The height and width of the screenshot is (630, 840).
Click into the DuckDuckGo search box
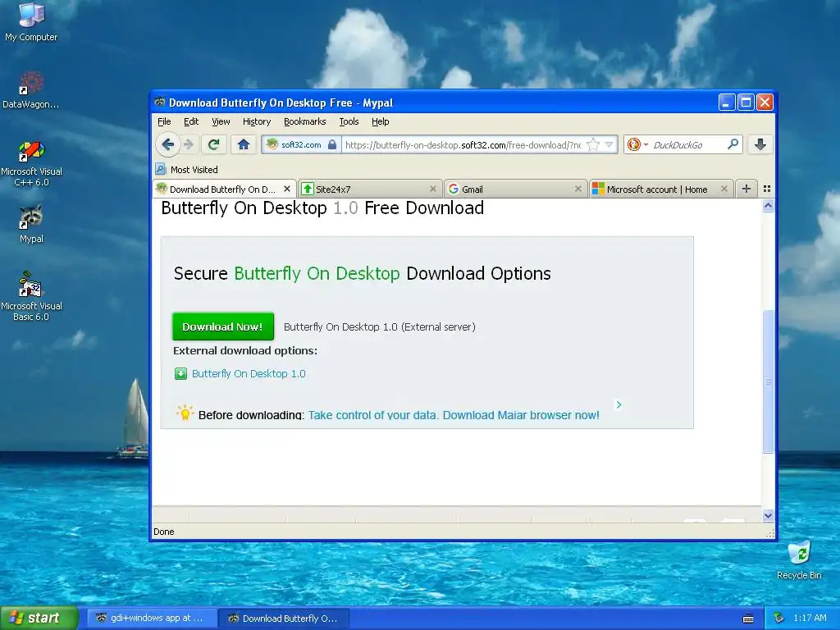point(688,144)
